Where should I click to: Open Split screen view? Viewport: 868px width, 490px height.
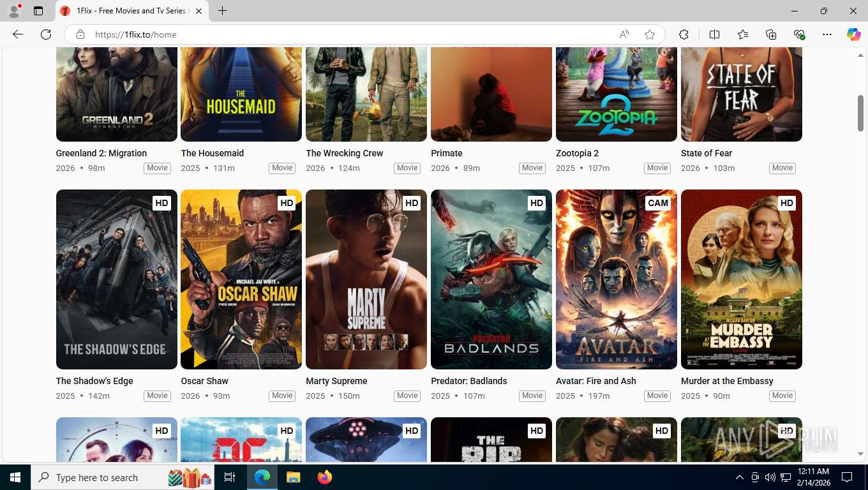click(714, 34)
